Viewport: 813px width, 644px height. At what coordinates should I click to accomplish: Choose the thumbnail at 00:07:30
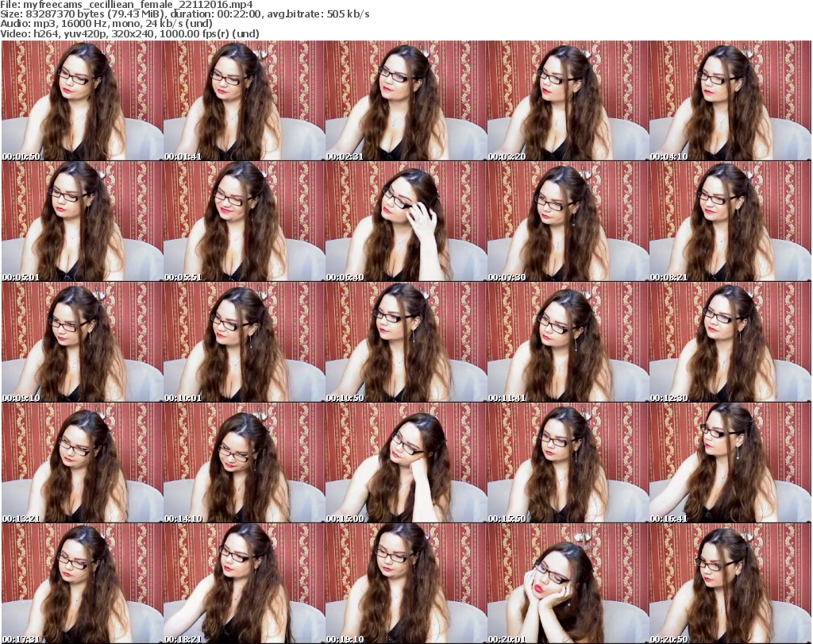567,222
